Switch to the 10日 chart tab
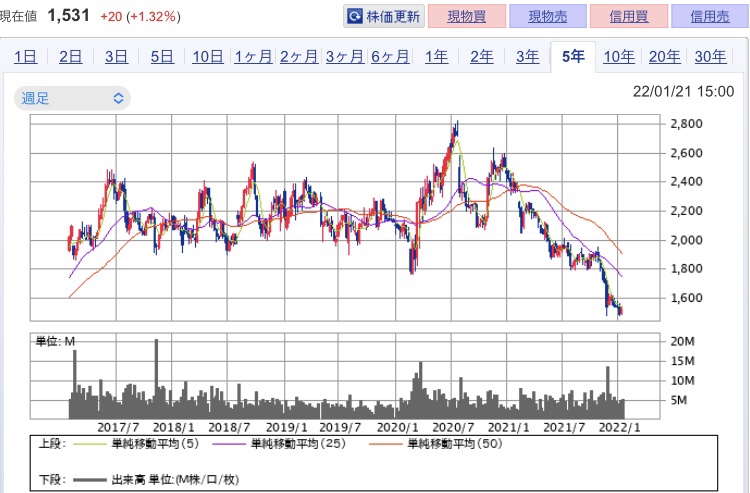This screenshot has width=750, height=493. pos(208,57)
